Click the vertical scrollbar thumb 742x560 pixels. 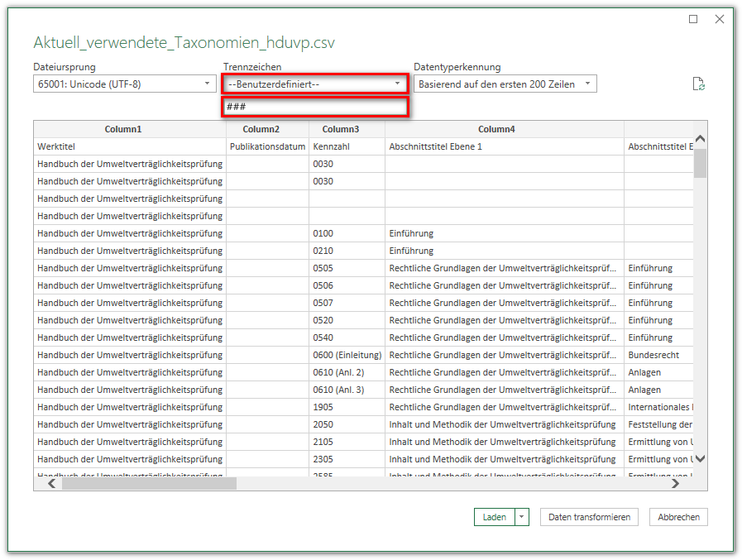pos(700,163)
